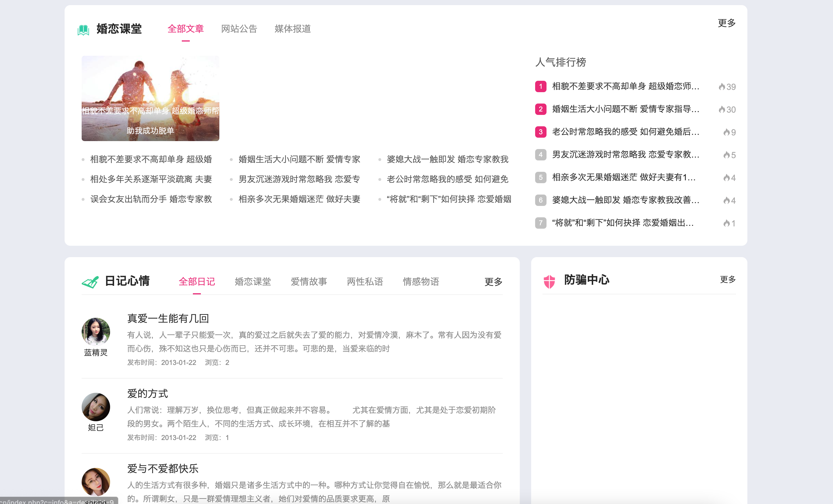Open list article 相处多年关系逐渐平淡疏离 夫妻
Viewport: 833px width, 504px height.
151,179
